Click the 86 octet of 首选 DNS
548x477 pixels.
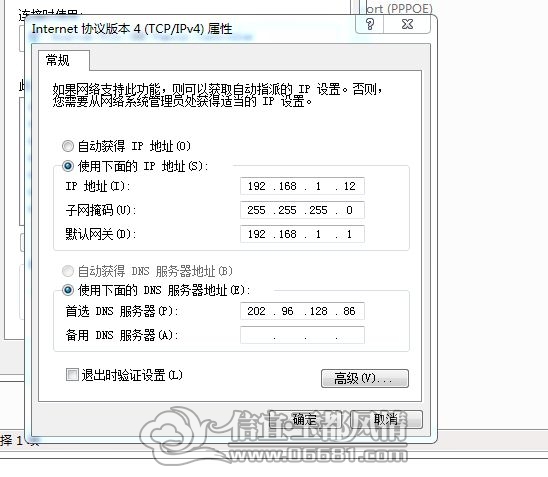click(349, 311)
